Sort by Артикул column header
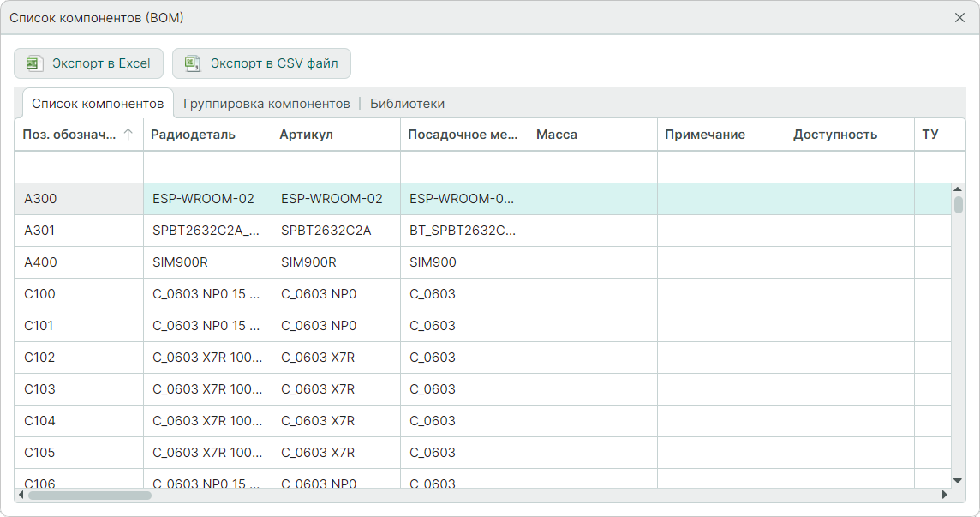The image size is (980, 517). click(x=337, y=135)
